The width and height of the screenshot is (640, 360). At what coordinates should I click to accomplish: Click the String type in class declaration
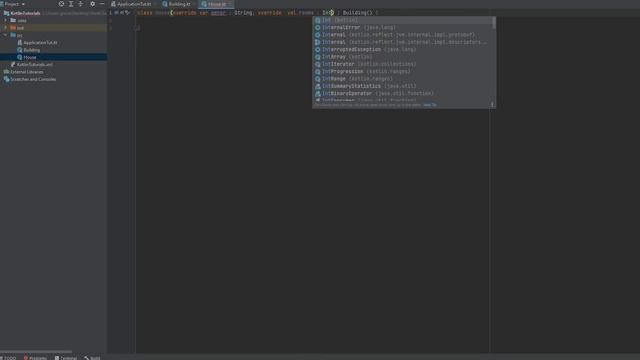click(x=243, y=13)
